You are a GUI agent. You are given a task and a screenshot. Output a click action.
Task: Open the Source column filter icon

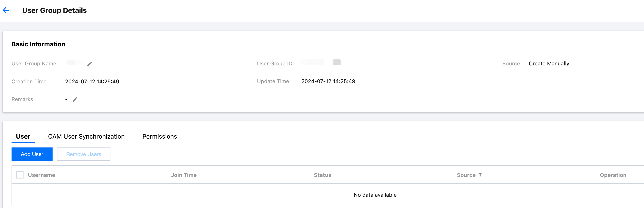pos(480,175)
